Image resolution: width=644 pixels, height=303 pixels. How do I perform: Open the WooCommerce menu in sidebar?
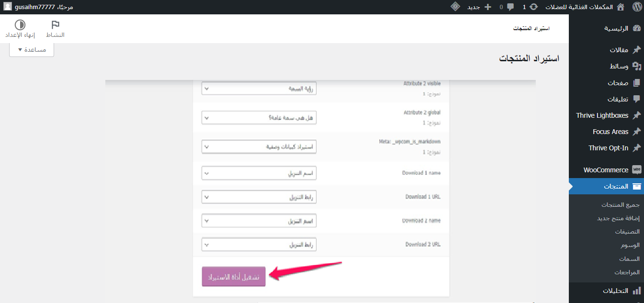[606, 170]
